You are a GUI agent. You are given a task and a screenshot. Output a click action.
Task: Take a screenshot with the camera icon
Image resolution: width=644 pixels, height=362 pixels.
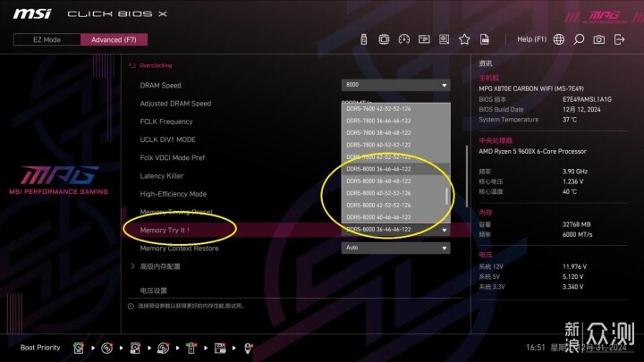pos(598,39)
